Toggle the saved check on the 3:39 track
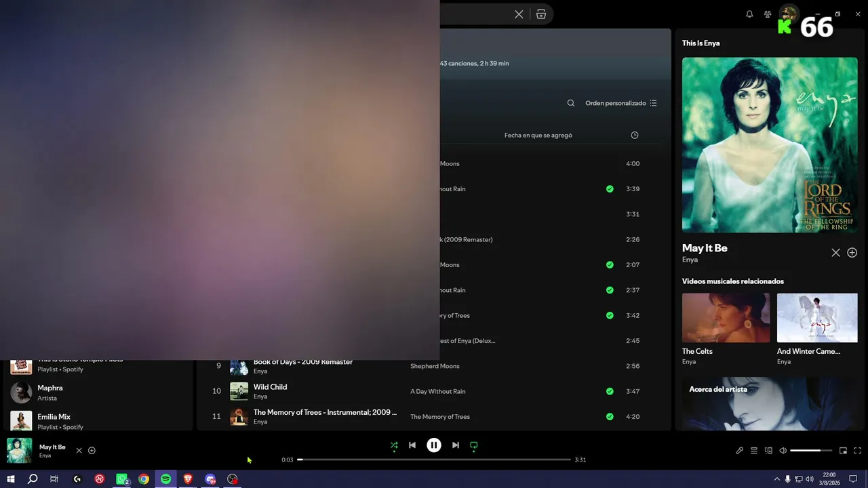This screenshot has width=868, height=488. [610, 189]
